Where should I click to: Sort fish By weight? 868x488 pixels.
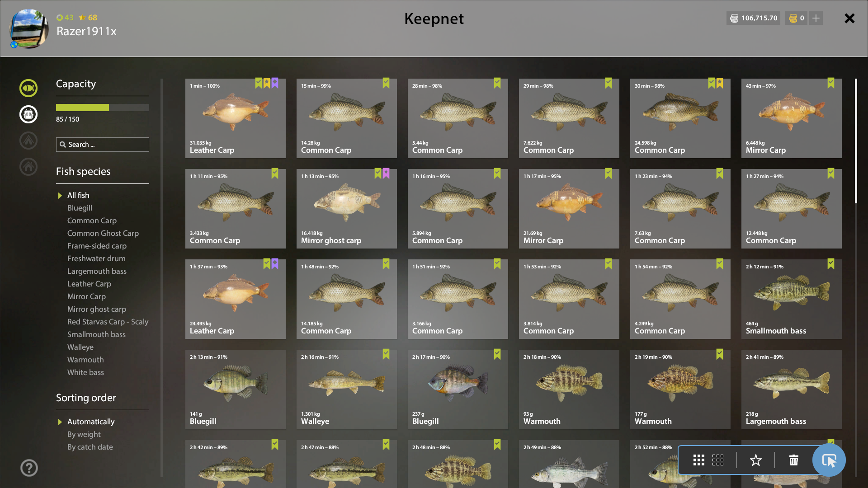tap(84, 434)
